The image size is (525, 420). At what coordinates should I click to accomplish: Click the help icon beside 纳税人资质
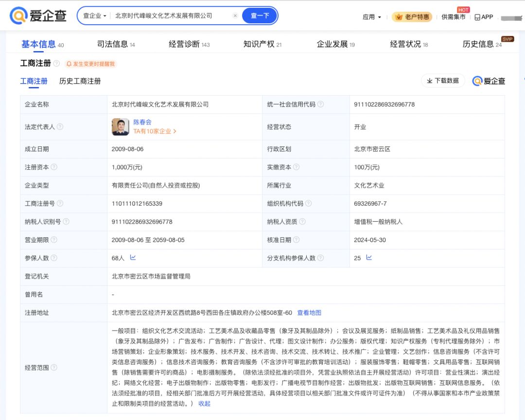[x=302, y=221]
